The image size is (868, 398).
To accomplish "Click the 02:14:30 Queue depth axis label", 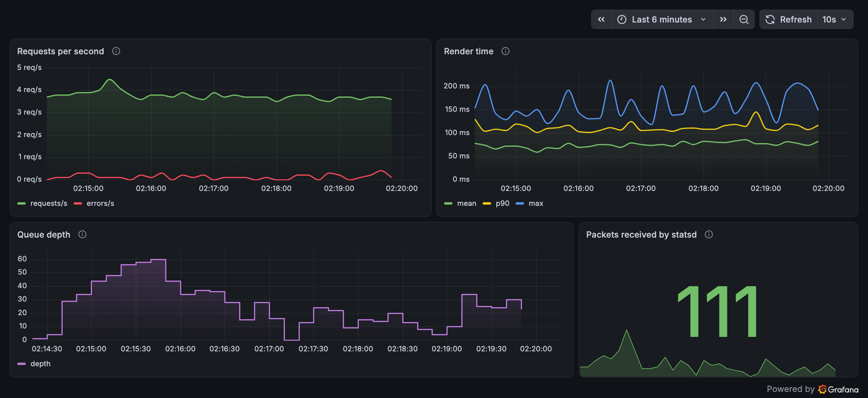I will (x=47, y=349).
